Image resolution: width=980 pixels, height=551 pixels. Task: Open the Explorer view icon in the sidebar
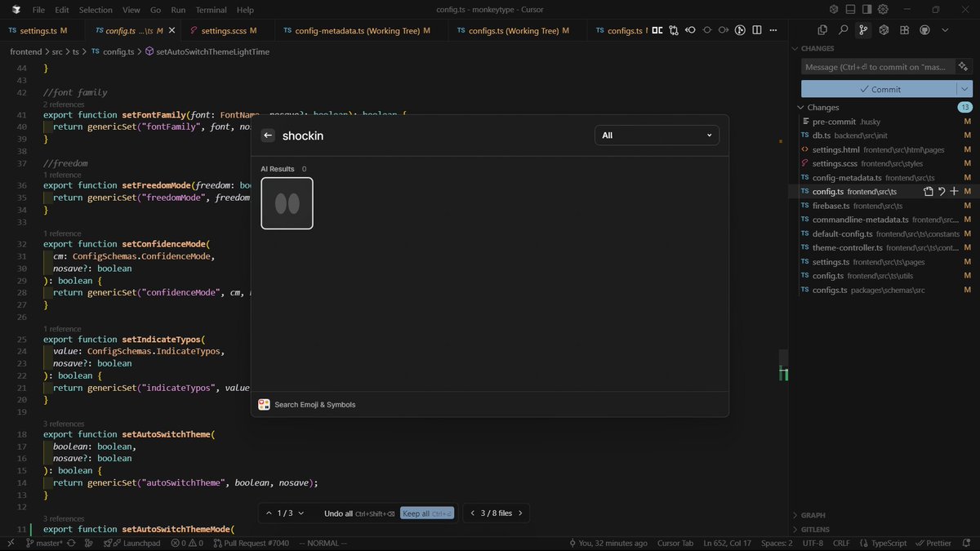823,30
